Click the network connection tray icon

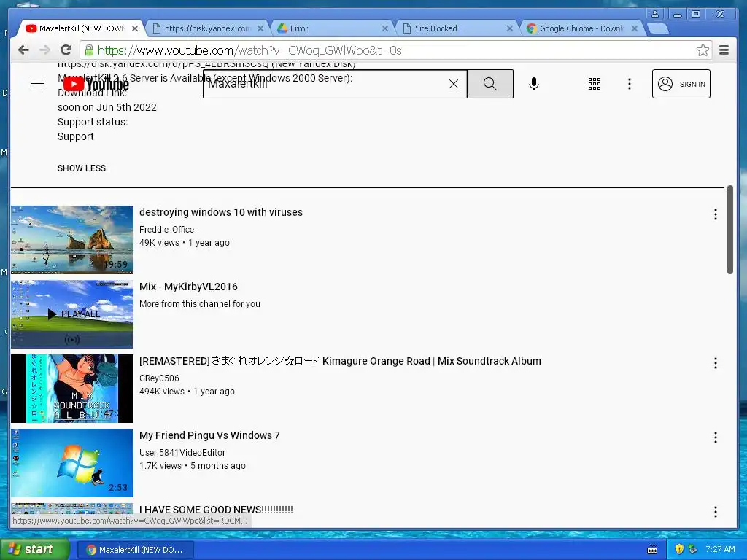pyautogui.click(x=692, y=549)
